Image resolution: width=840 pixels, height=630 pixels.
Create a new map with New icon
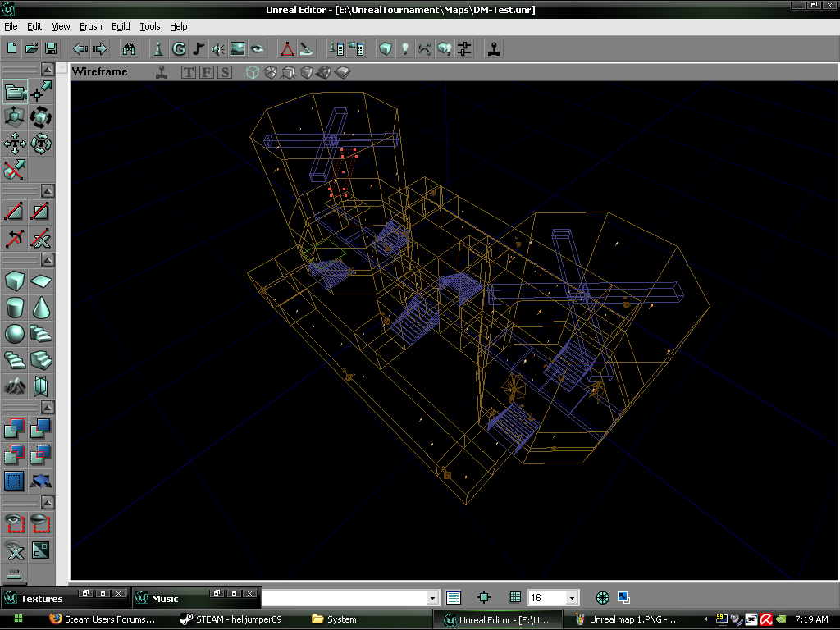pyautogui.click(x=11, y=48)
